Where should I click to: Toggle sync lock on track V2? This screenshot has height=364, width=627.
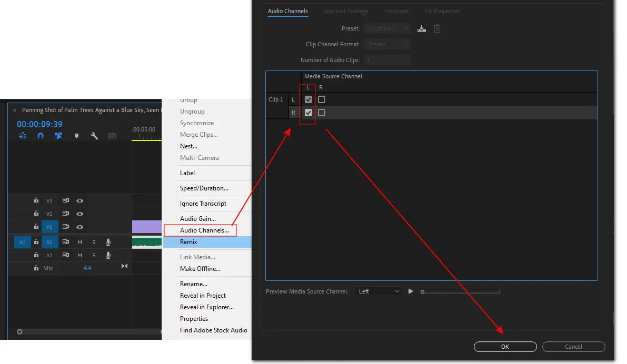point(66,214)
